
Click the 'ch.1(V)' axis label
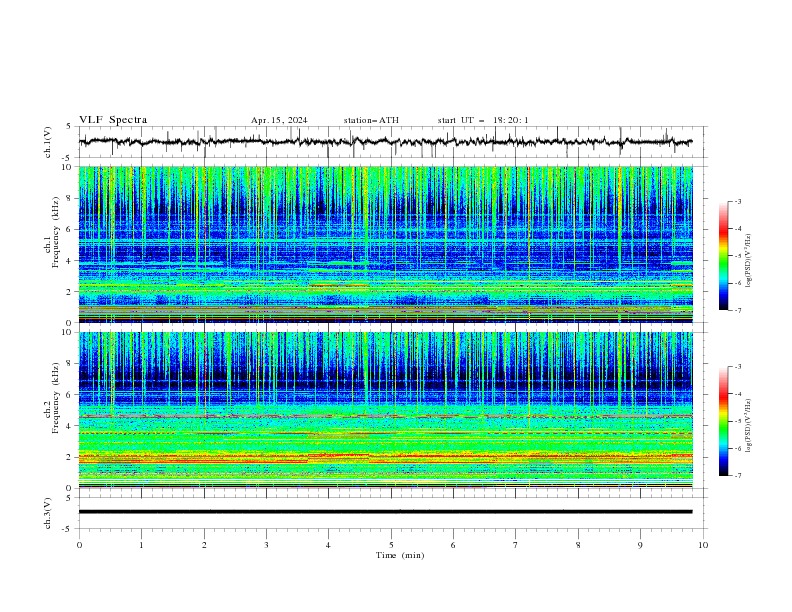(x=48, y=142)
